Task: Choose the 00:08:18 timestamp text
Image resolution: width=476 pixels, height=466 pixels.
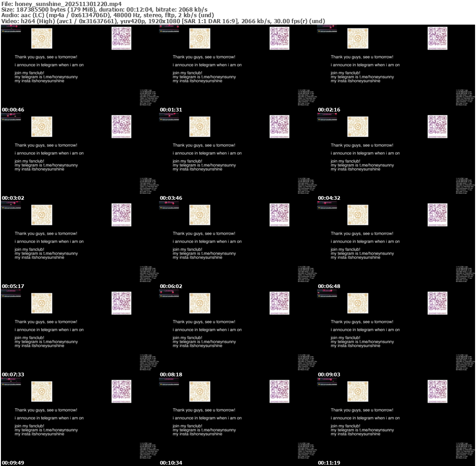Action: (171, 374)
